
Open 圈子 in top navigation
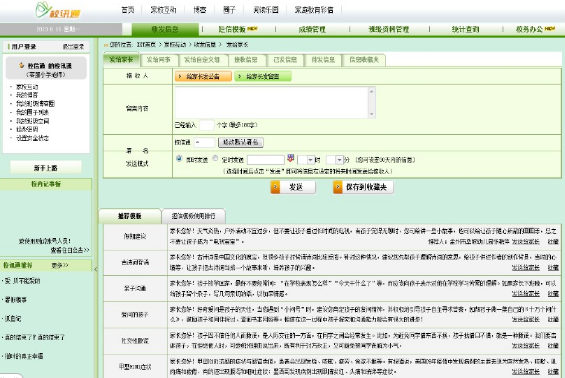(x=229, y=10)
